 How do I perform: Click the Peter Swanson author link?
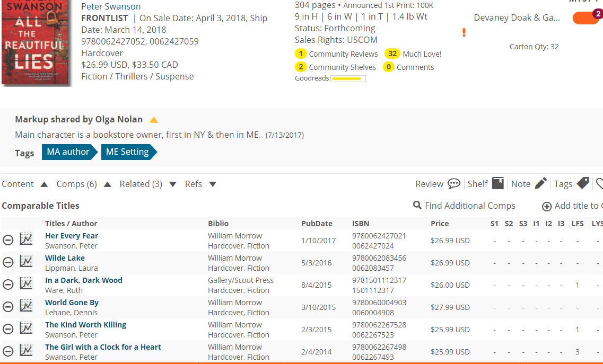[111, 6]
